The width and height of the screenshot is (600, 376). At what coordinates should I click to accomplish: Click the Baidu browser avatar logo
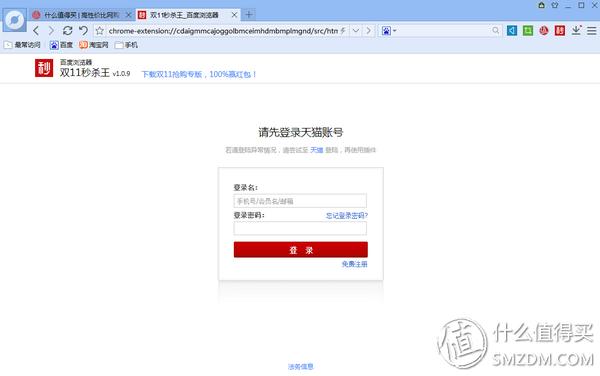[x=15, y=20]
